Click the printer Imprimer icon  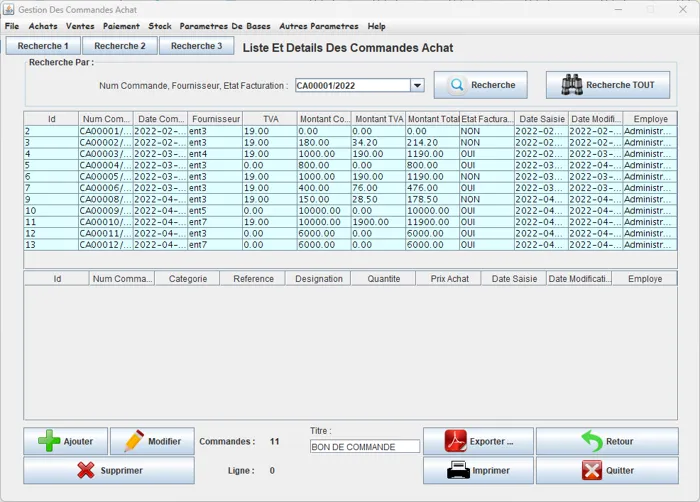pos(458,470)
